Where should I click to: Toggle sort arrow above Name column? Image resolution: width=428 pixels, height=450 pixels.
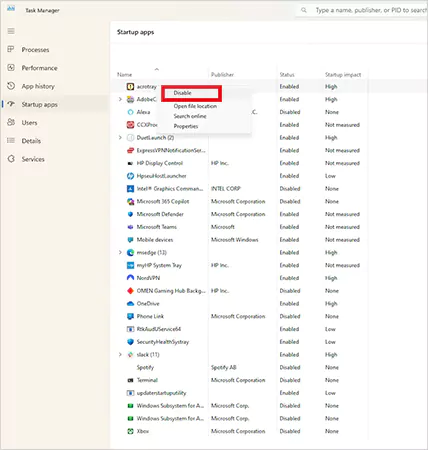(x=156, y=69)
